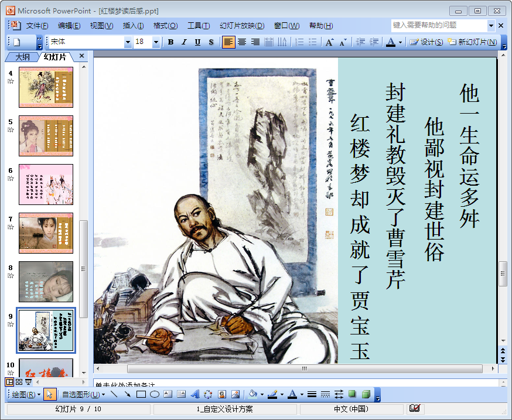Switch to Slide Sorter view
This screenshot has height=420, width=512.
[19, 381]
